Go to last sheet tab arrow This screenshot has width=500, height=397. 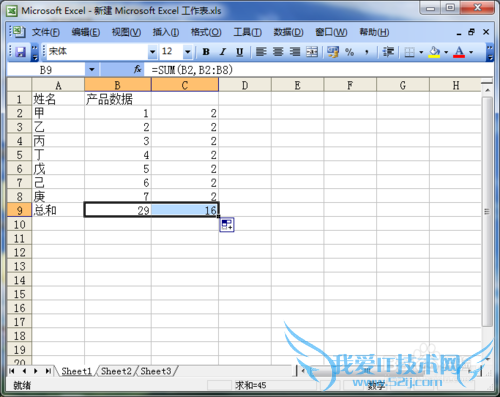pos(48,371)
